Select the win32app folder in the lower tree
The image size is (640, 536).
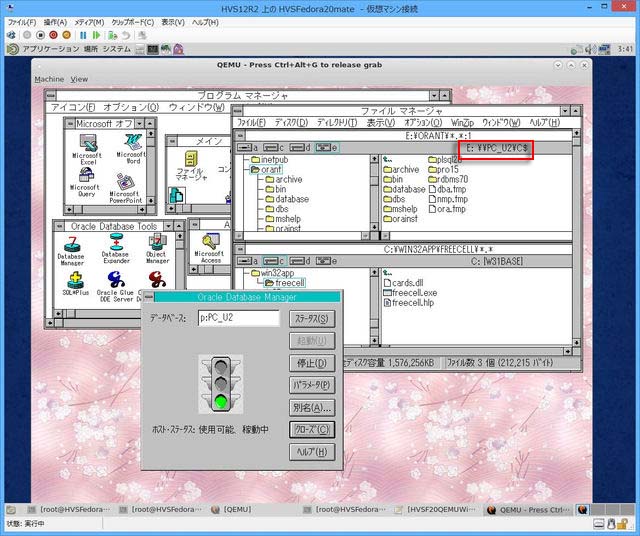pos(272,273)
